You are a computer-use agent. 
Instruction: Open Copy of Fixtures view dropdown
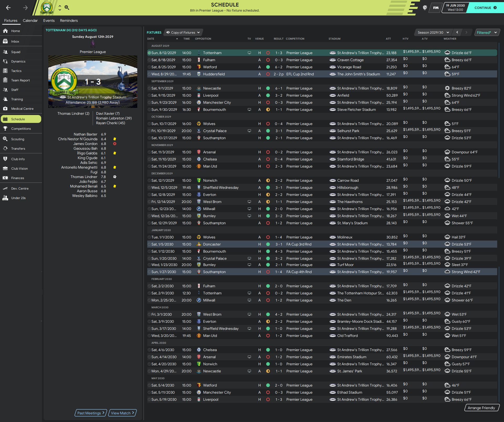[x=183, y=33]
